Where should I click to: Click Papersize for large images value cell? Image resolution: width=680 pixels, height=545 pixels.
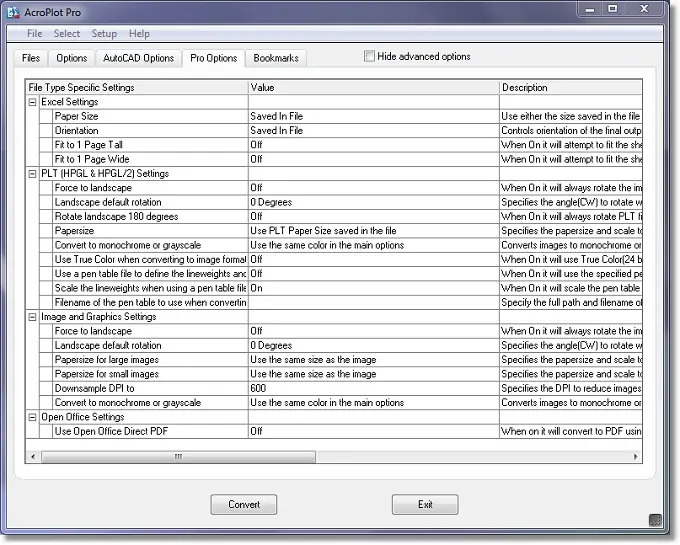374,359
